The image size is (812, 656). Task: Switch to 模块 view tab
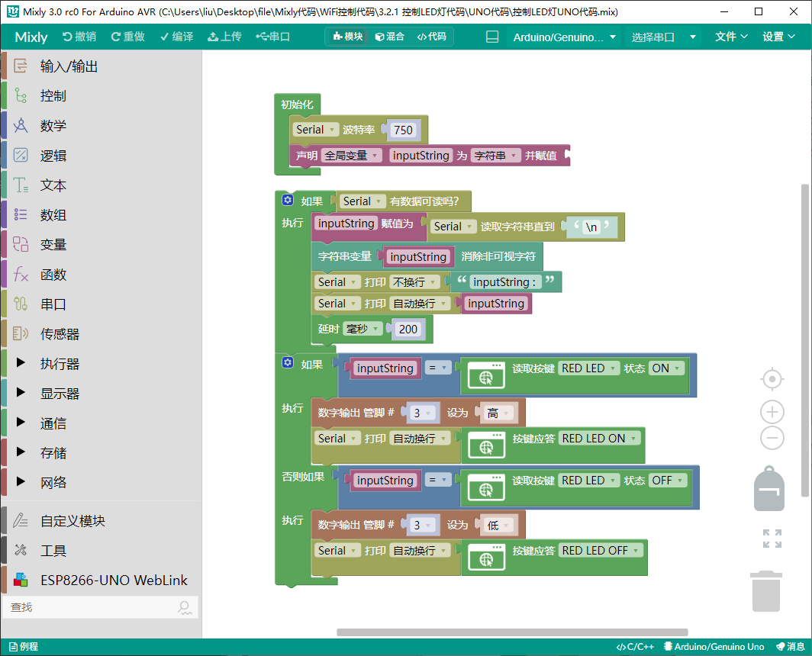coord(347,37)
